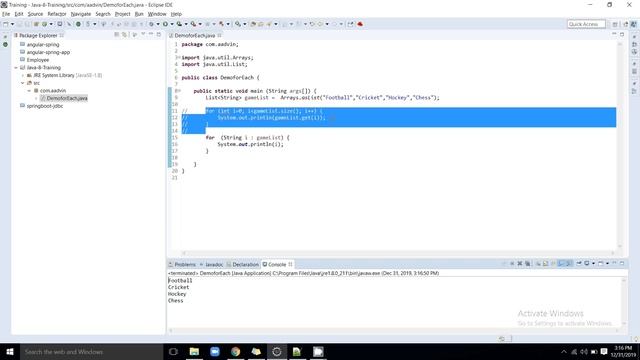Click the New file toolbar icon
Screen dimensions: 640x360
(x=5, y=24)
